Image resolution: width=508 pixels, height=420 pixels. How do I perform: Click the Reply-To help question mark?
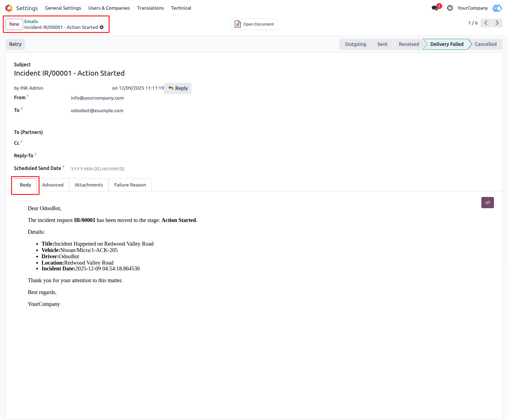[x=36, y=154]
